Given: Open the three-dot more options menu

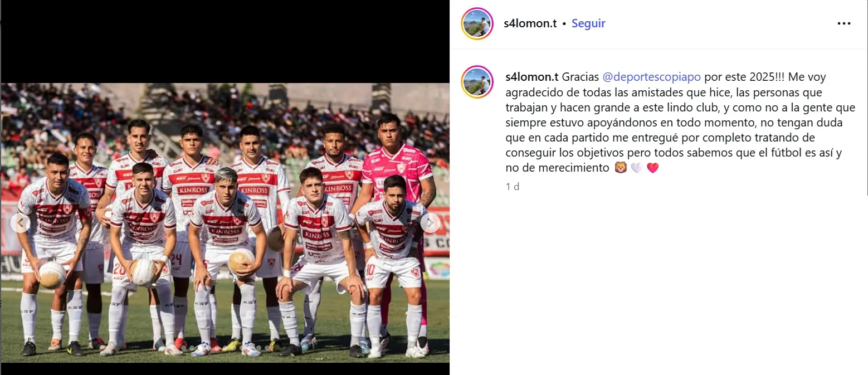Looking at the screenshot, I should pyautogui.click(x=844, y=23).
